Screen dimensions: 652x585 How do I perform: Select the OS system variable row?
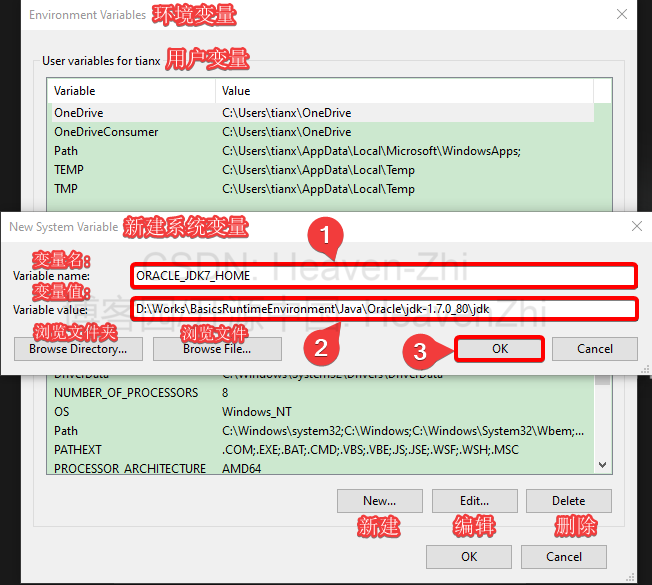[323, 412]
